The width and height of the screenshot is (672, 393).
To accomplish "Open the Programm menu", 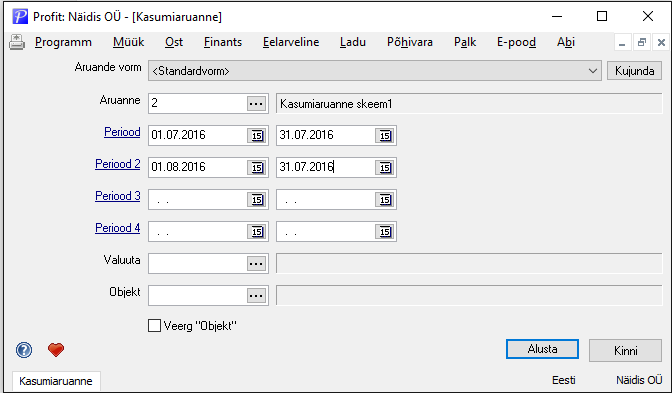I will click(63, 42).
